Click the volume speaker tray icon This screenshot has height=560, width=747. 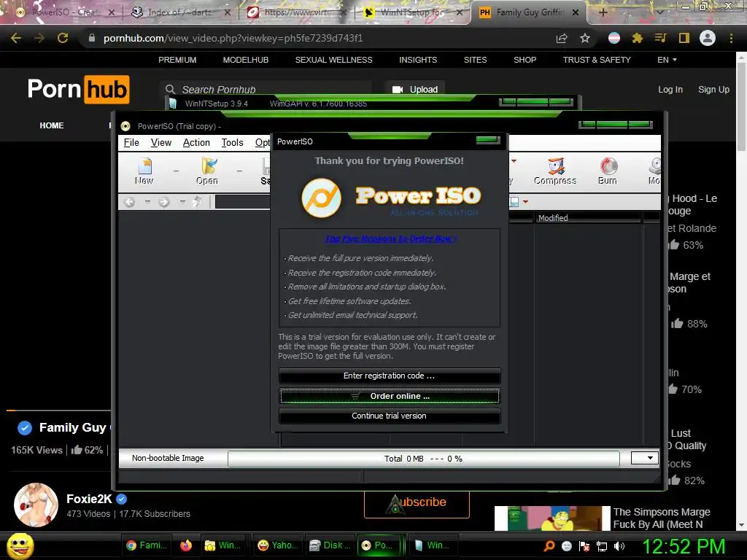619,546
